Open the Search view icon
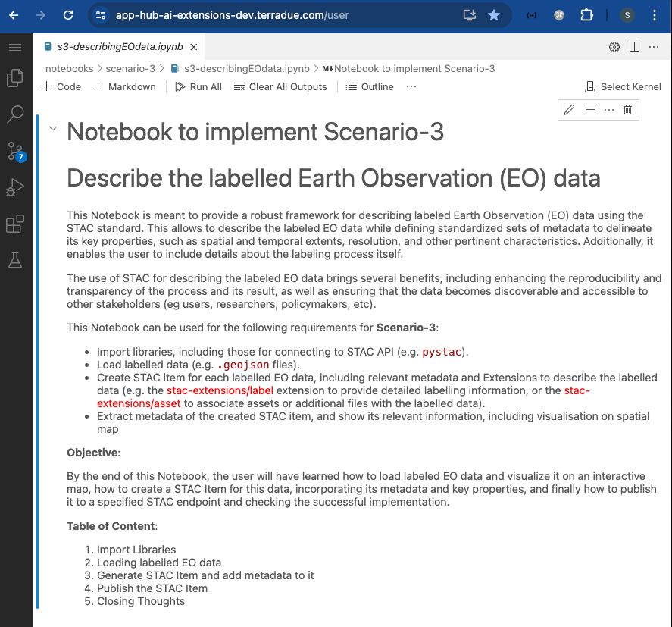 click(15, 114)
